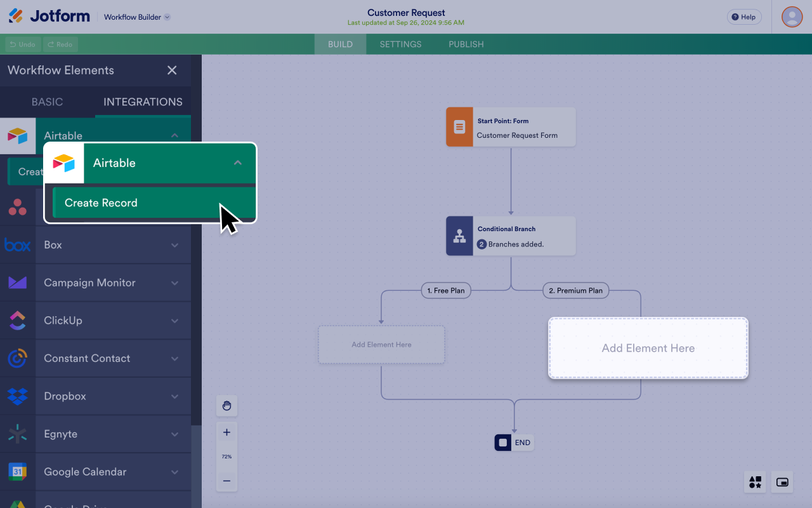The width and height of the screenshot is (812, 508).
Task: Click the ClickUp integration label
Action: (63, 321)
